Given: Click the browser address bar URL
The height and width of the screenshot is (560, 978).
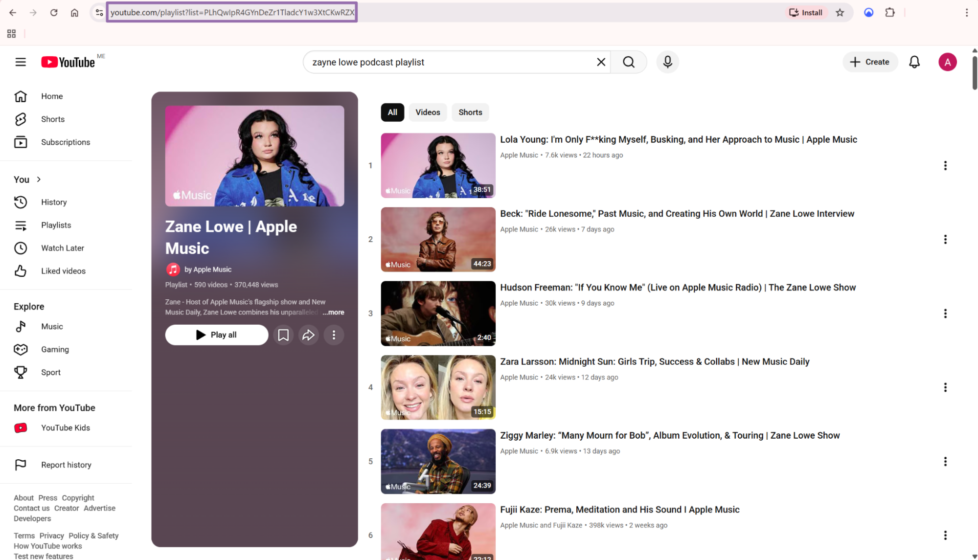Looking at the screenshot, I should (x=232, y=12).
